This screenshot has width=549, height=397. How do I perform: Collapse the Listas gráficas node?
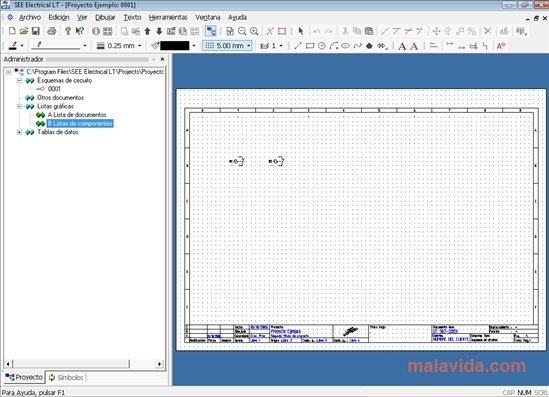point(20,106)
